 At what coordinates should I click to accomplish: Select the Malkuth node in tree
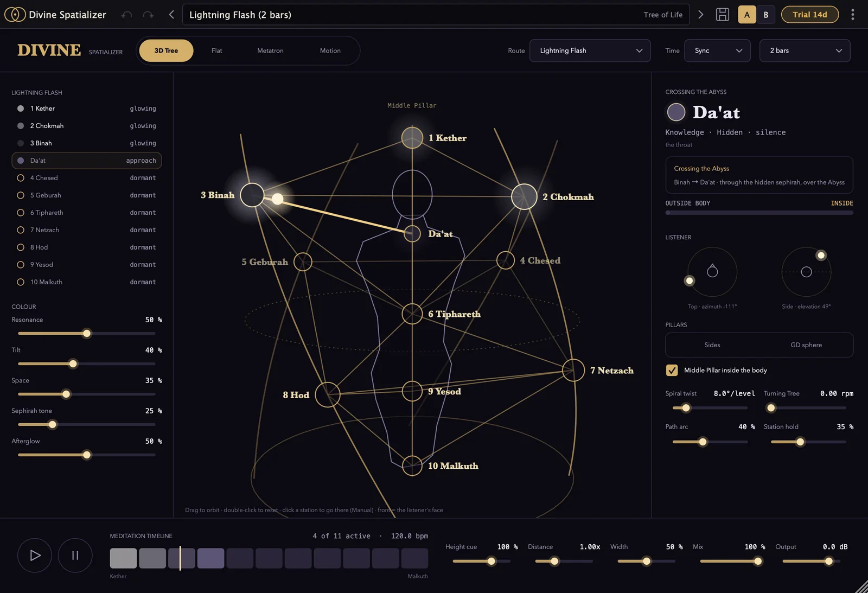(x=412, y=466)
